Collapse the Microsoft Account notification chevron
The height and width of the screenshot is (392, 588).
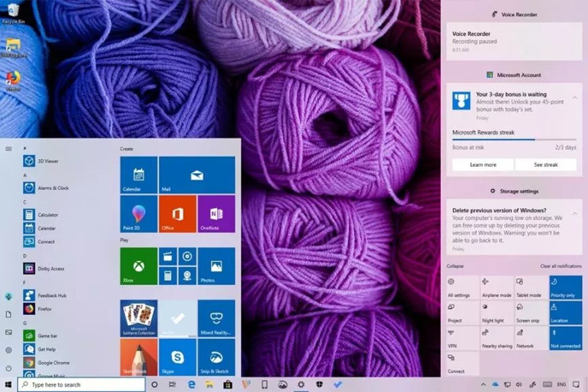(x=574, y=98)
